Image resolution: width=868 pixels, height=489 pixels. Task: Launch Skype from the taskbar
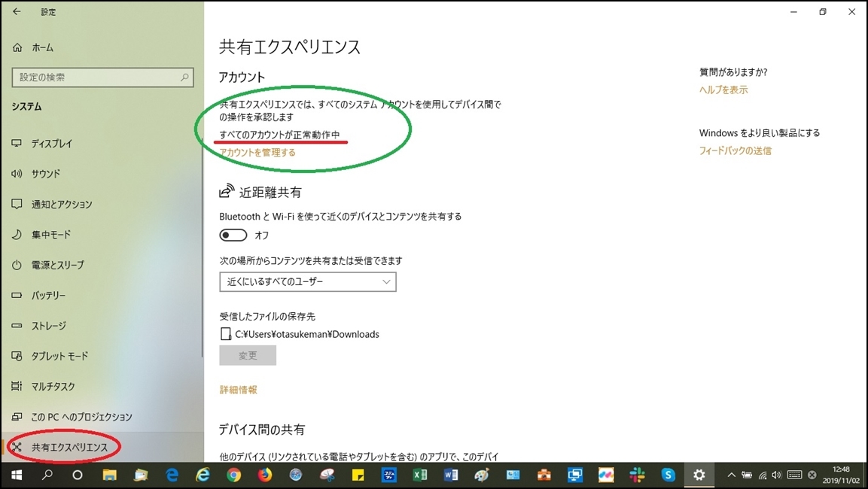(x=669, y=475)
